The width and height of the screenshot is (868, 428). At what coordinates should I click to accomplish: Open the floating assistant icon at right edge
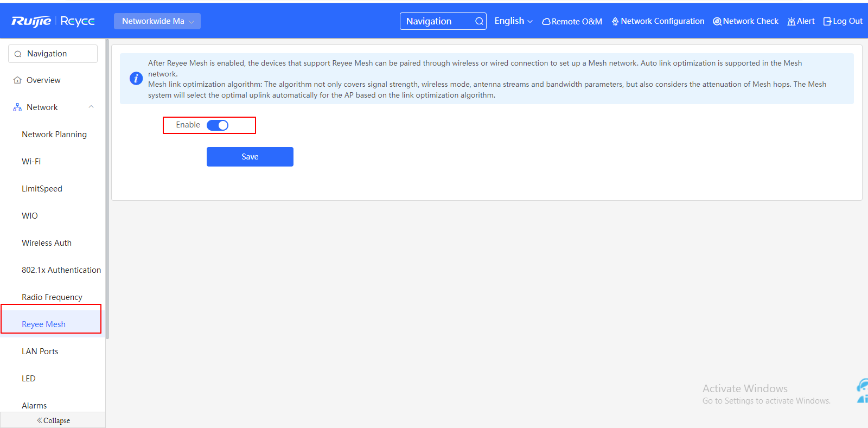pyautogui.click(x=863, y=391)
